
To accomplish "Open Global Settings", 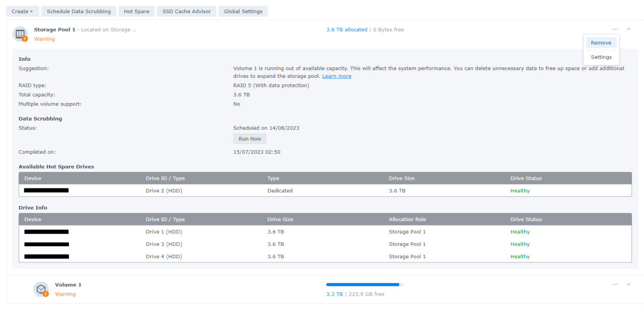I will click(x=243, y=12).
